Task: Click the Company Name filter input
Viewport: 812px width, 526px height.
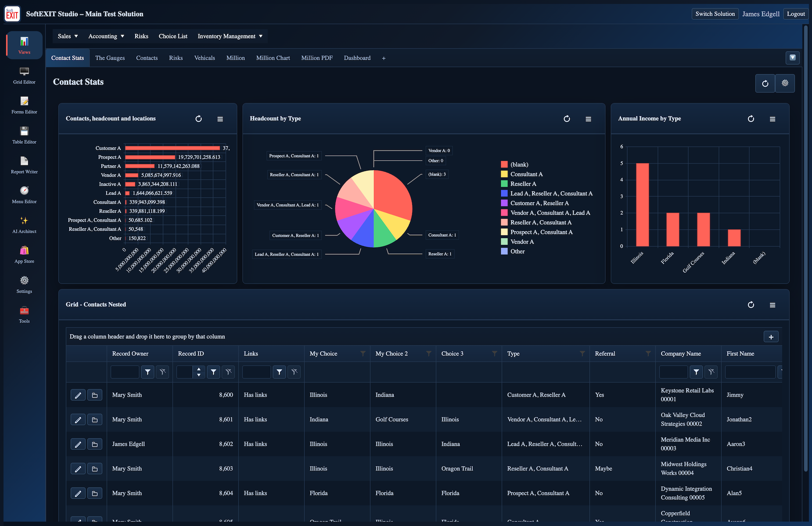Action: (x=673, y=372)
